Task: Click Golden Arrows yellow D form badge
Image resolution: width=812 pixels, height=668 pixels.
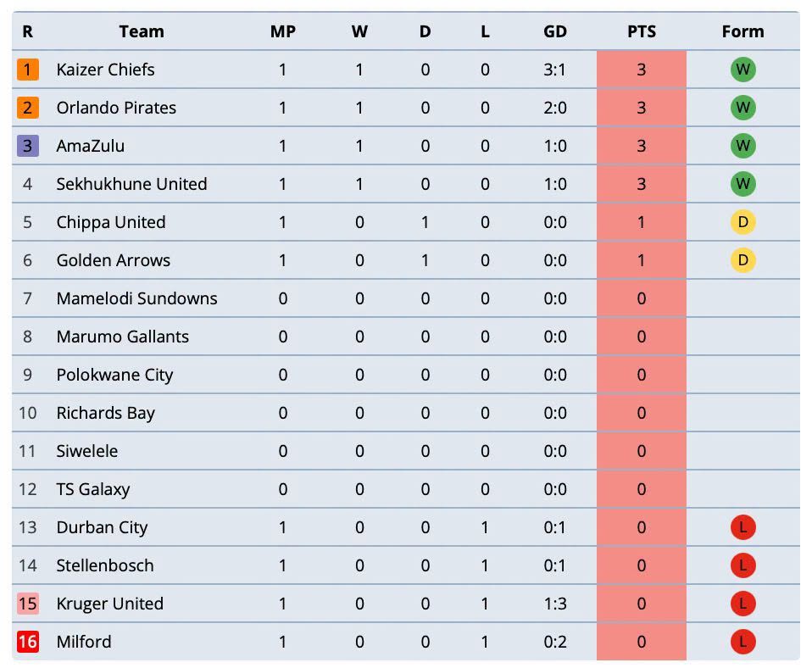Action: coord(742,260)
